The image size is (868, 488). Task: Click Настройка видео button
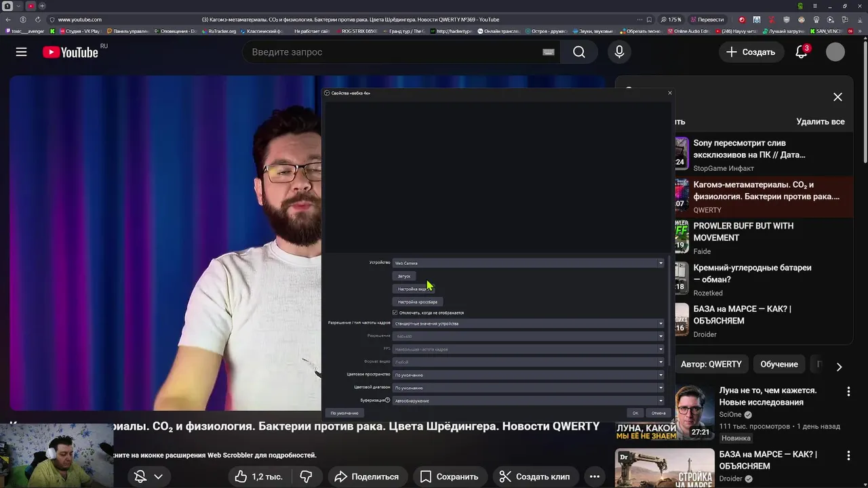[413, 289]
